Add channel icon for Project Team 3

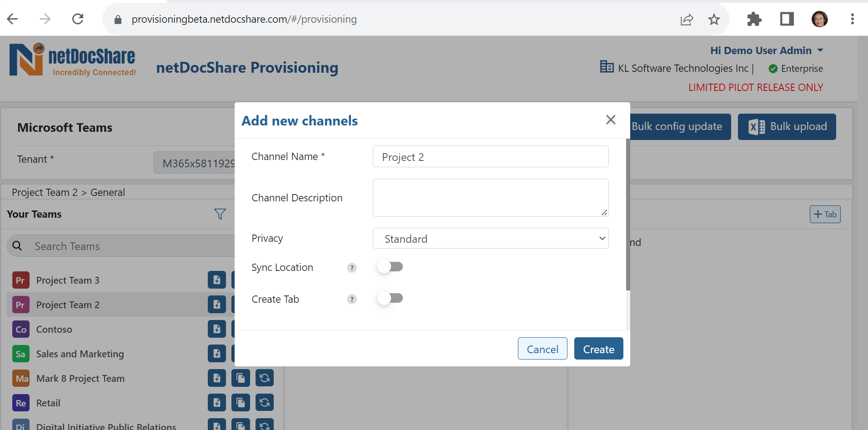click(217, 280)
